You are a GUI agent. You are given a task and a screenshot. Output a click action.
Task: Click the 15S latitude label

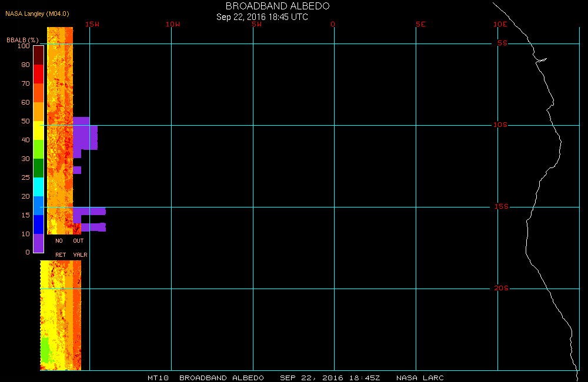pyautogui.click(x=502, y=206)
